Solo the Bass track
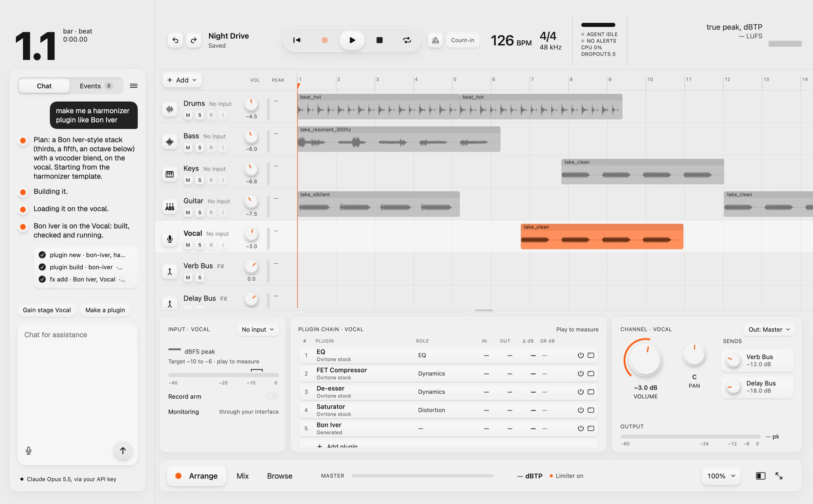Viewport: 813px width, 504px height. (200, 148)
